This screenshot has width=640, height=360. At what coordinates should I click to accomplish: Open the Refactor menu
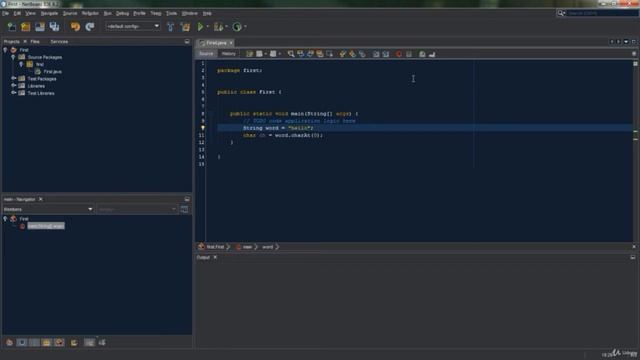pyautogui.click(x=90, y=13)
